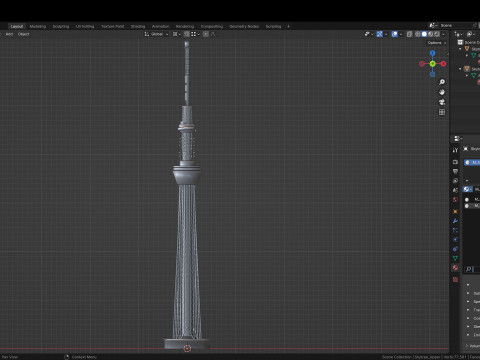Open the Particles properties tab
The image size is (480, 360).
(x=455, y=230)
